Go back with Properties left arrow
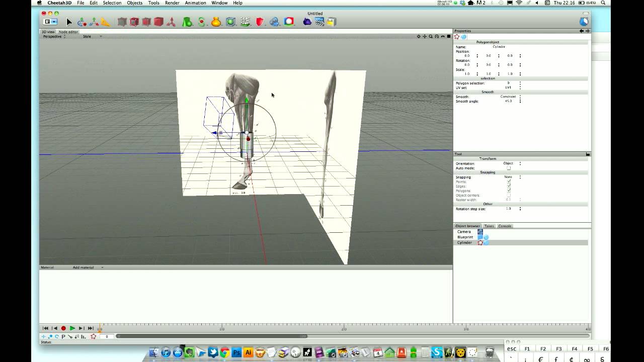This screenshot has width=644, height=362. pyautogui.click(x=582, y=31)
